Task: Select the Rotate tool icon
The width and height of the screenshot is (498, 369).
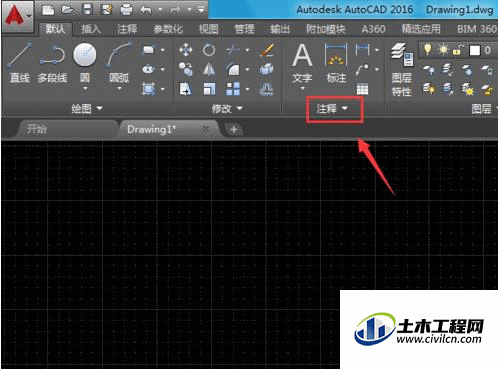Action: 209,50
